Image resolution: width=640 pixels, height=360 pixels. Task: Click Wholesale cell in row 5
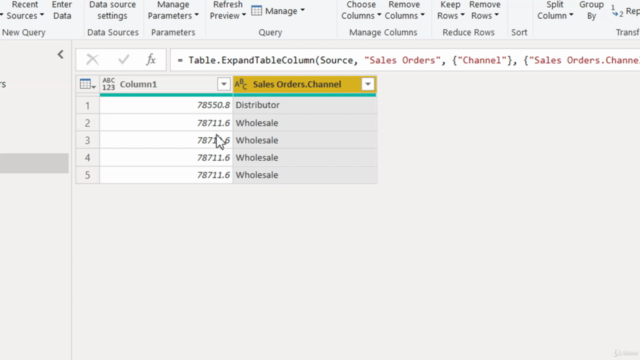point(304,175)
